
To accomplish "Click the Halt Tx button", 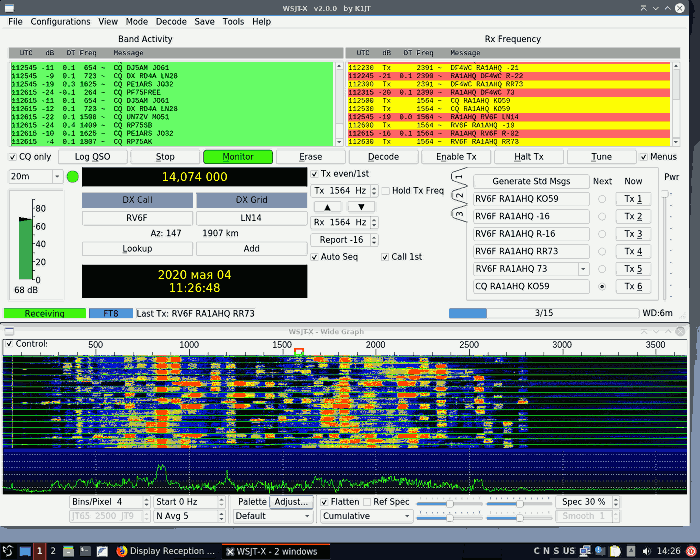I will (x=529, y=157).
